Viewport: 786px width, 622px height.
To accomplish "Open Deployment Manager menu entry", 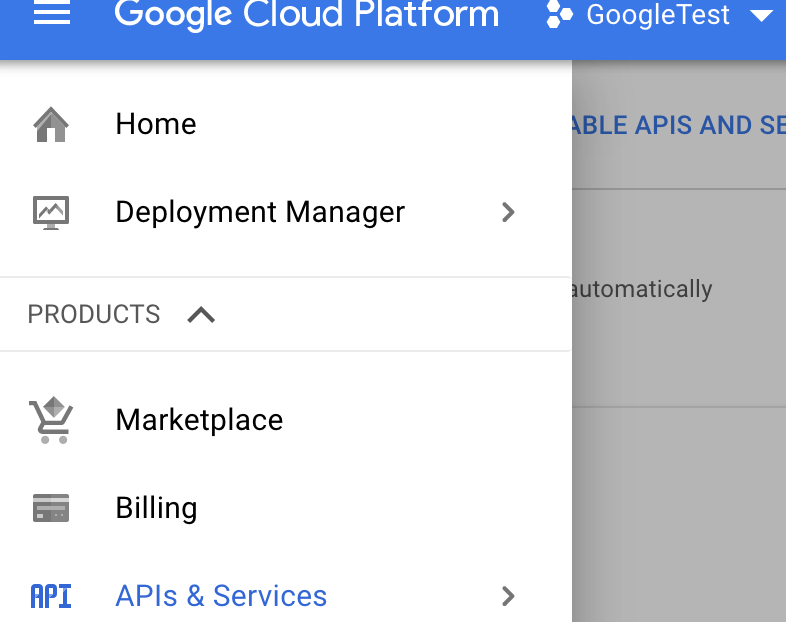I will pyautogui.click(x=260, y=212).
